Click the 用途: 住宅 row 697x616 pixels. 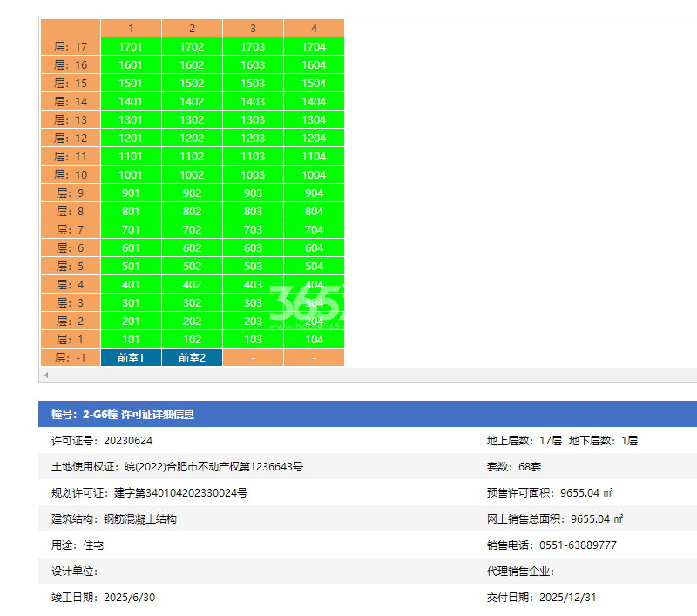pyautogui.click(x=78, y=545)
